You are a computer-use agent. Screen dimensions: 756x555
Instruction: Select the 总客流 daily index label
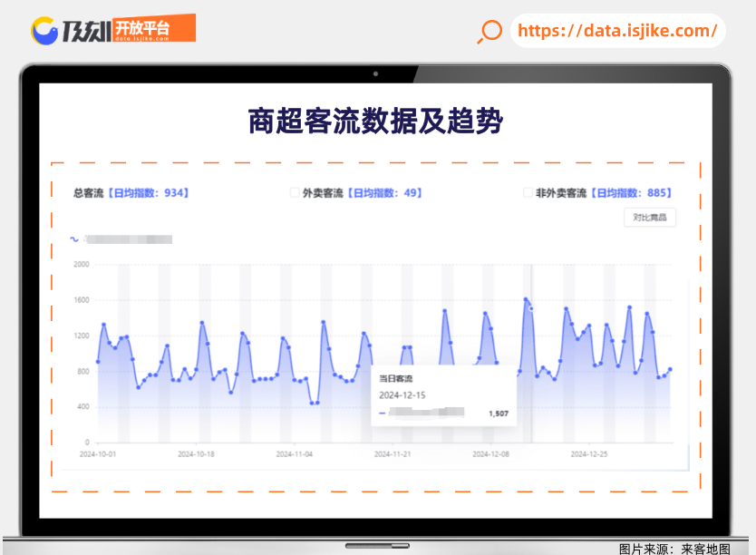[131, 193]
